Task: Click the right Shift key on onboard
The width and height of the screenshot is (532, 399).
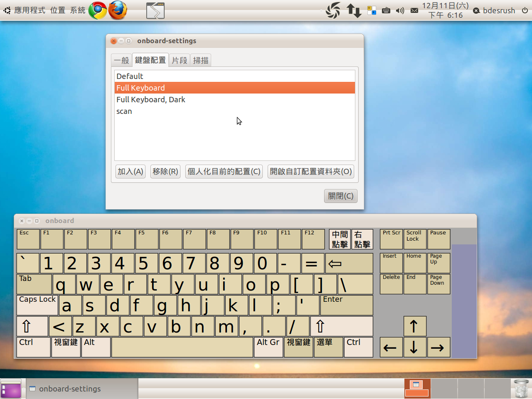Action: [x=342, y=326]
